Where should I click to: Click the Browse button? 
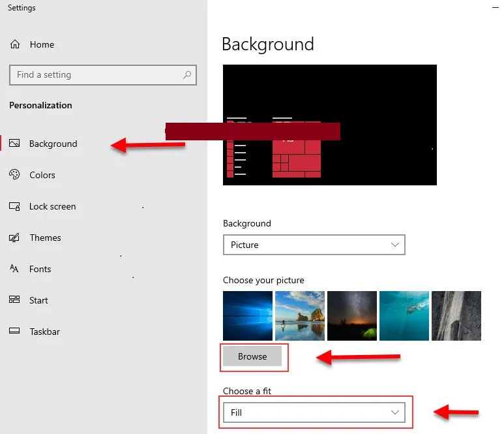(252, 356)
